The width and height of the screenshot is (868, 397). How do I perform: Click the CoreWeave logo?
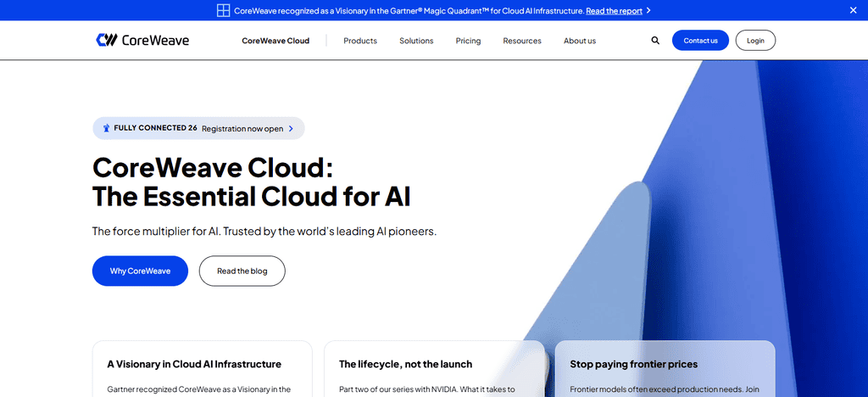(142, 40)
